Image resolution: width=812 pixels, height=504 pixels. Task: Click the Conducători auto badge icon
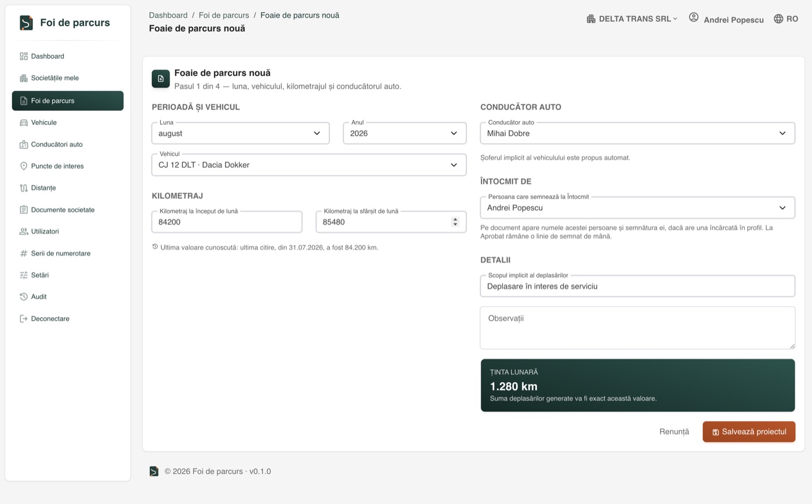pyautogui.click(x=24, y=144)
